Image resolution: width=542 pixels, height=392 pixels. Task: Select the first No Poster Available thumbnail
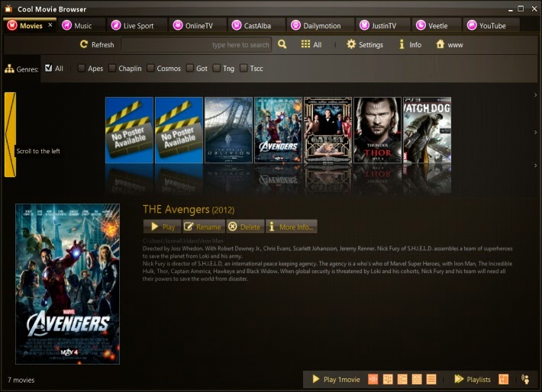pyautogui.click(x=129, y=130)
